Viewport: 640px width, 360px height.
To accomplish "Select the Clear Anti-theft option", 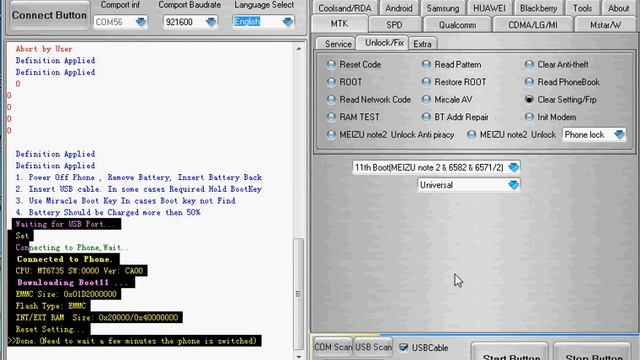I will pos(557,64).
